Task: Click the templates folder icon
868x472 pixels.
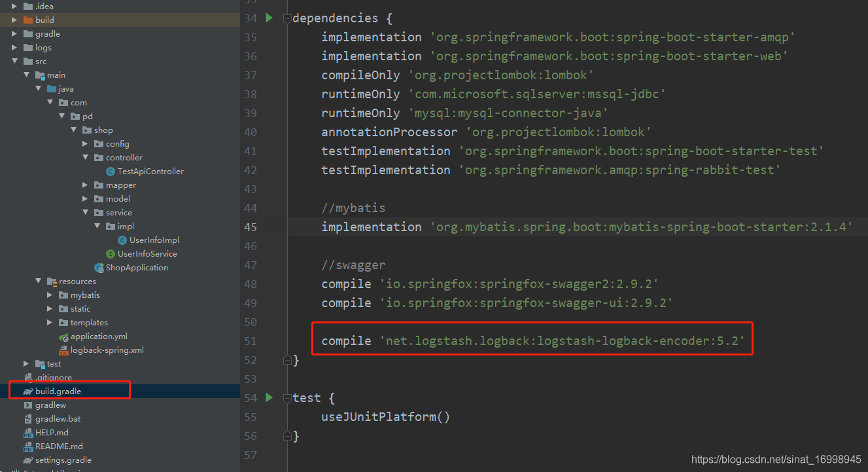Action: [63, 322]
